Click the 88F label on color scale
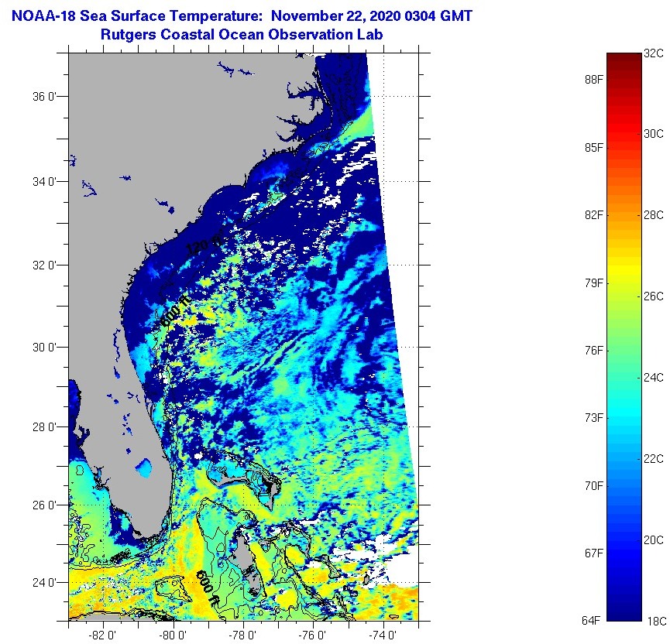This screenshot has width=670, height=644. [x=594, y=80]
